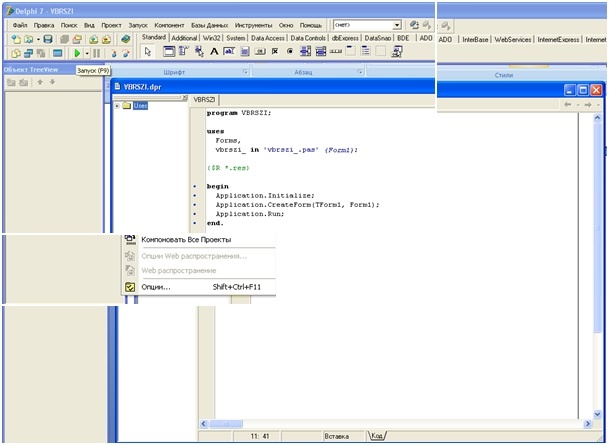Click the New Items toolbar icon
The image size is (609, 445).
pos(16,39)
